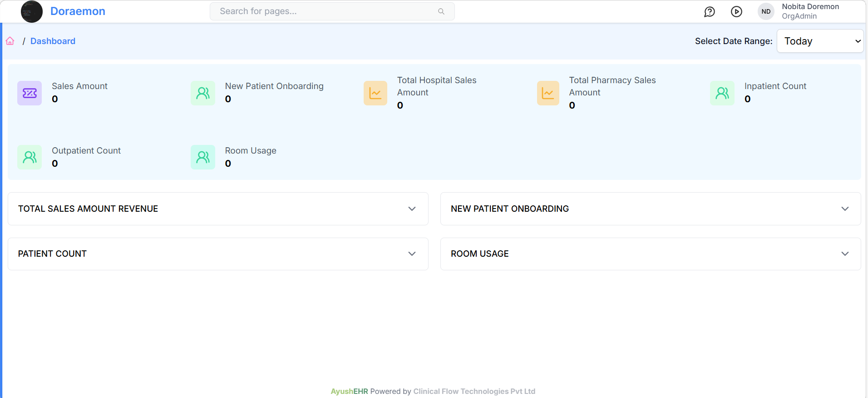The image size is (868, 398).
Task: Click the Inpatient Count people icon
Action: [722, 93]
